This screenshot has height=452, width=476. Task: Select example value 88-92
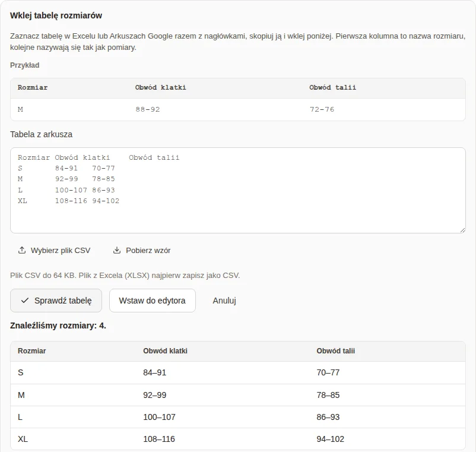(x=148, y=109)
